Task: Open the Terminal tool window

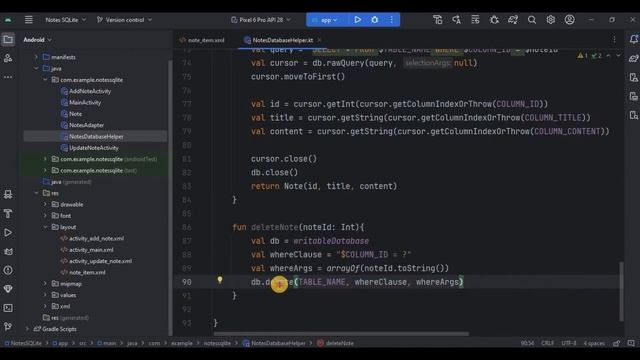Action: (x=8, y=308)
